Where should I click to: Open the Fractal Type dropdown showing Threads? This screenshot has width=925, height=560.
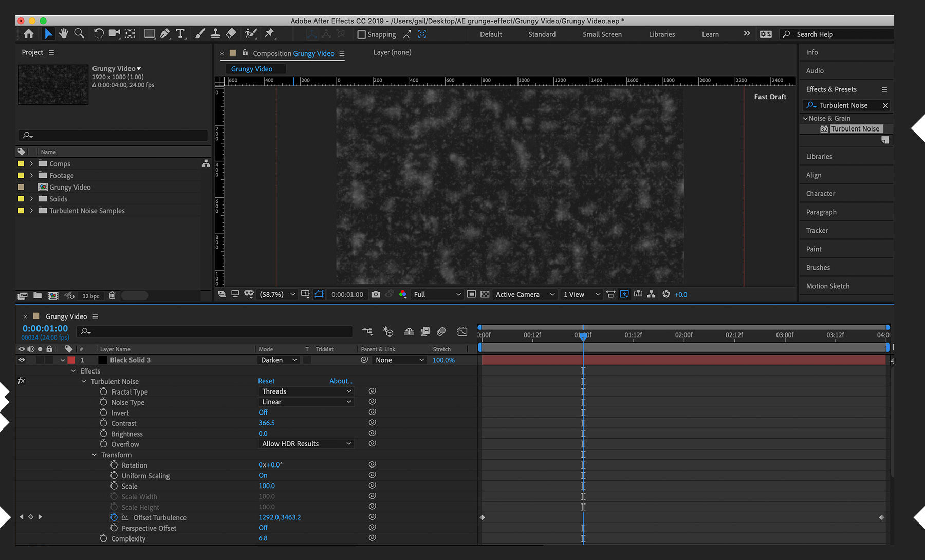click(x=306, y=391)
